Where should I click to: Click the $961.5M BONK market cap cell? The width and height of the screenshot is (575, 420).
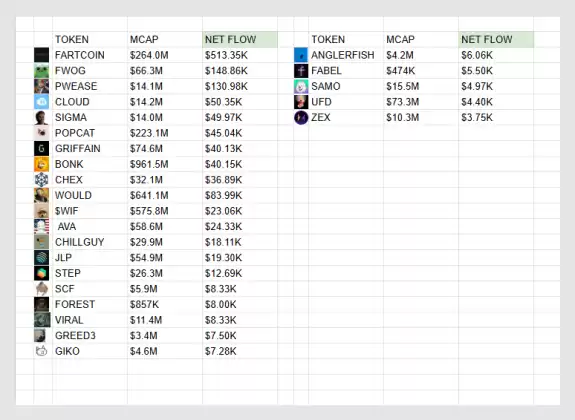(x=165, y=164)
